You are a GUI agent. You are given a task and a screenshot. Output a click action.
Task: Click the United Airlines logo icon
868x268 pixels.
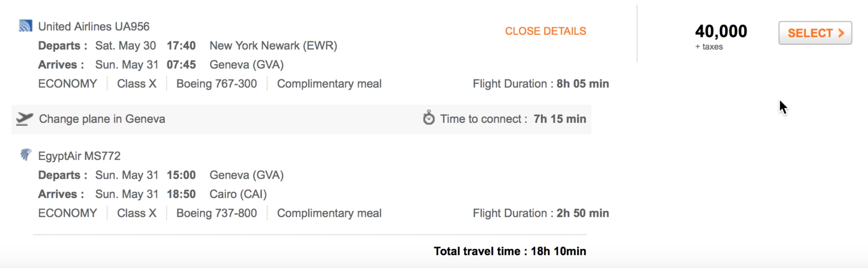pyautogui.click(x=25, y=26)
